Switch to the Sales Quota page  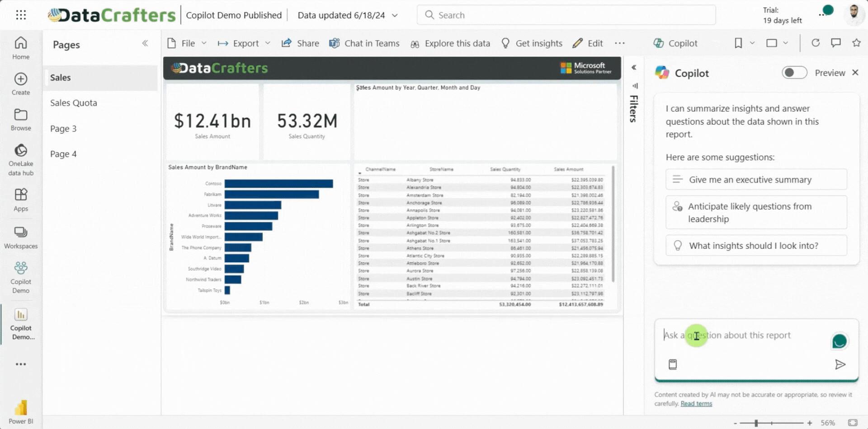tap(74, 103)
